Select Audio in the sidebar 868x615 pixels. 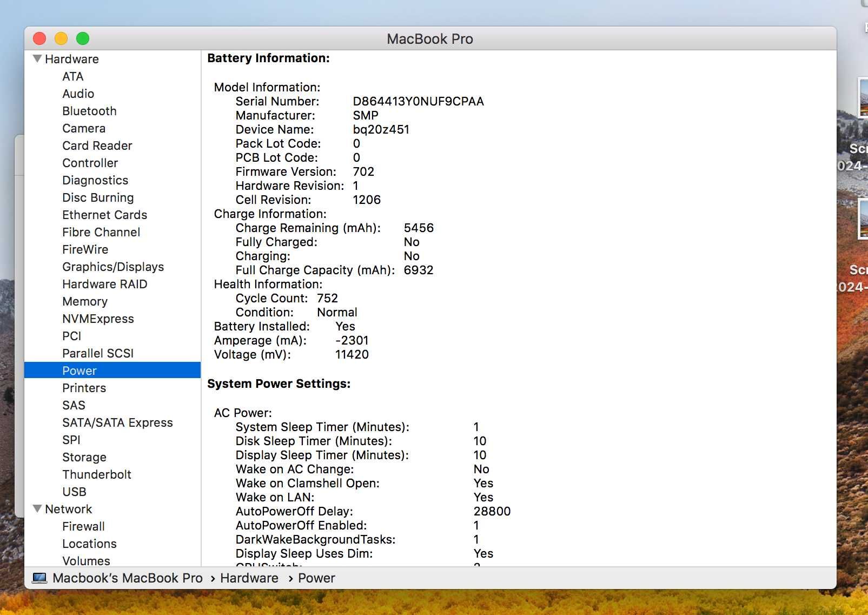pos(78,94)
